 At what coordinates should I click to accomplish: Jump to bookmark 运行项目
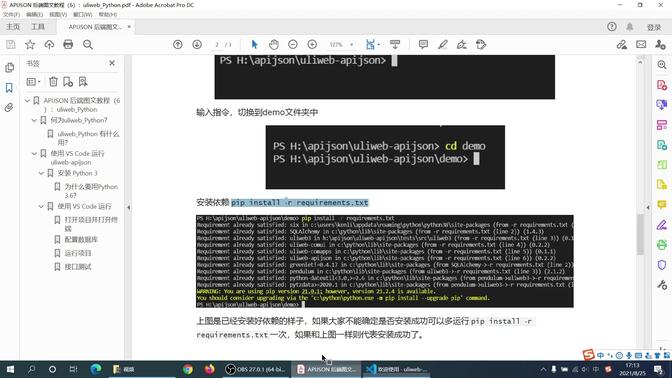78,253
